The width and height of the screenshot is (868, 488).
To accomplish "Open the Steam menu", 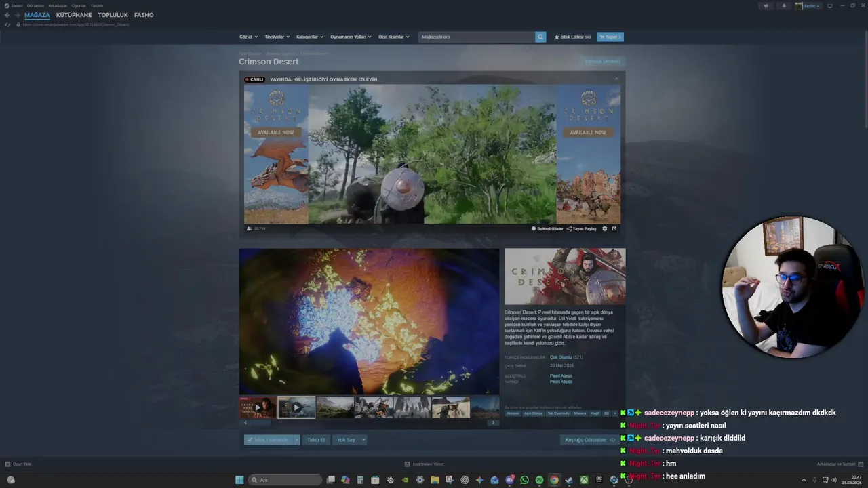I will (14, 5).
